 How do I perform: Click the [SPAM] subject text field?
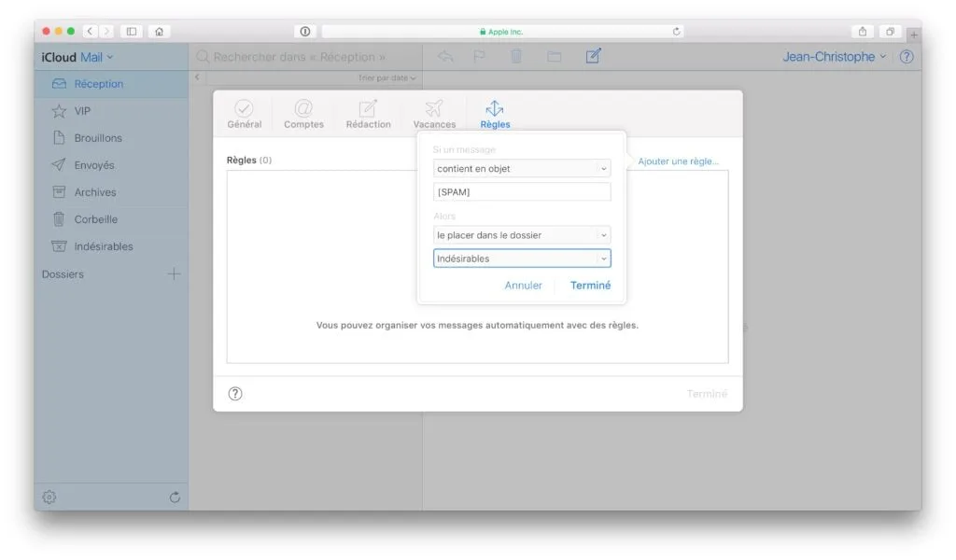click(x=521, y=191)
